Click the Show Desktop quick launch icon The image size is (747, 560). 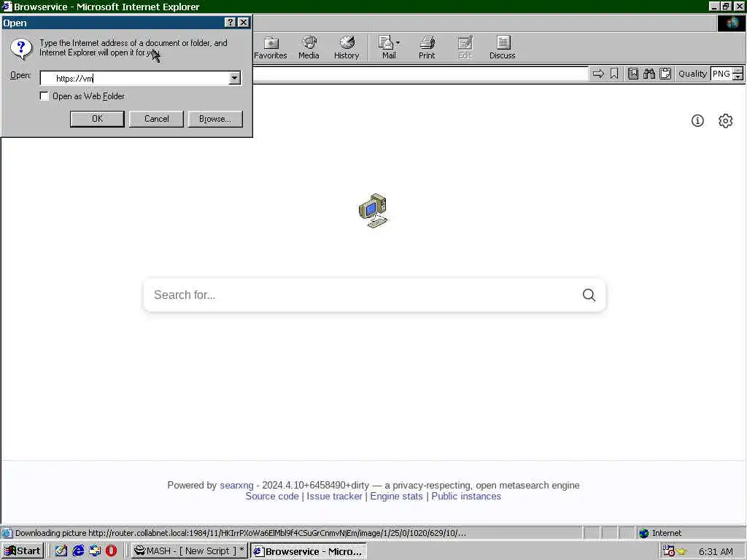click(61, 551)
